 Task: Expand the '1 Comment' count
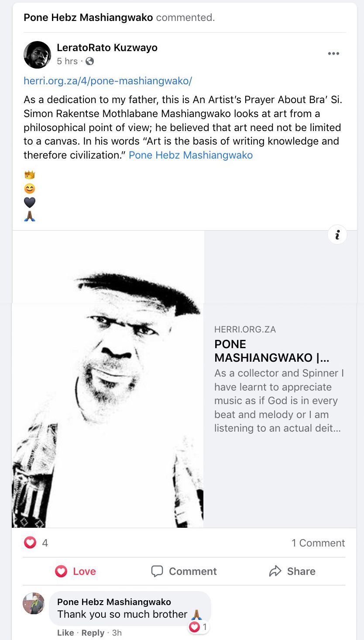point(318,543)
